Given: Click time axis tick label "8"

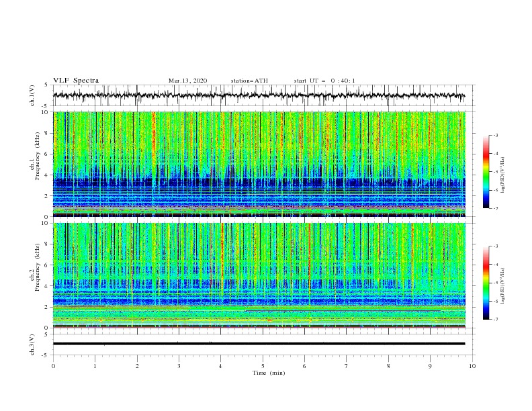Looking at the screenshot, I should point(388,366).
